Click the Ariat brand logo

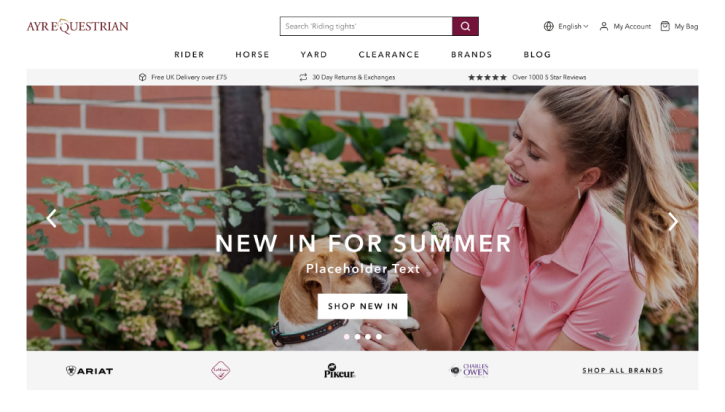[89, 371]
